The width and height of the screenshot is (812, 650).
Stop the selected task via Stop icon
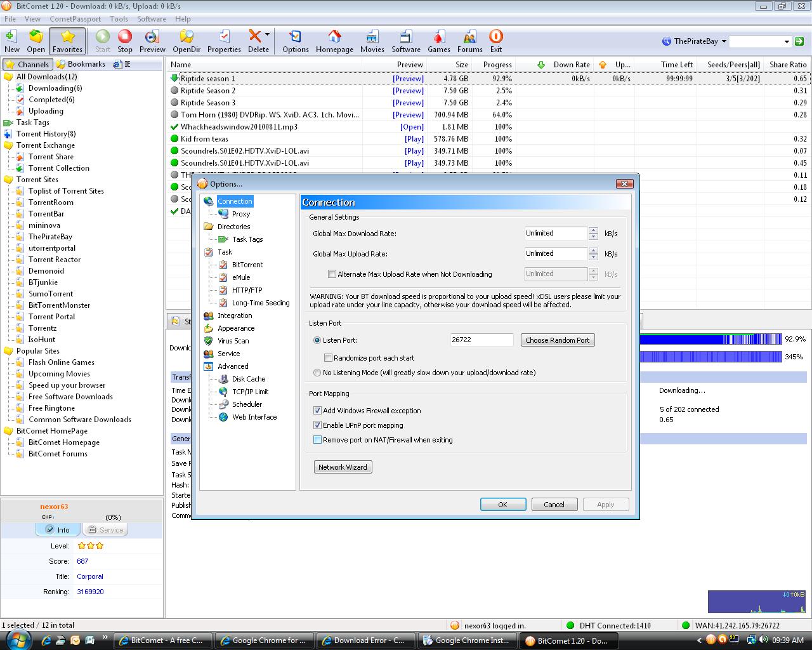coord(125,41)
